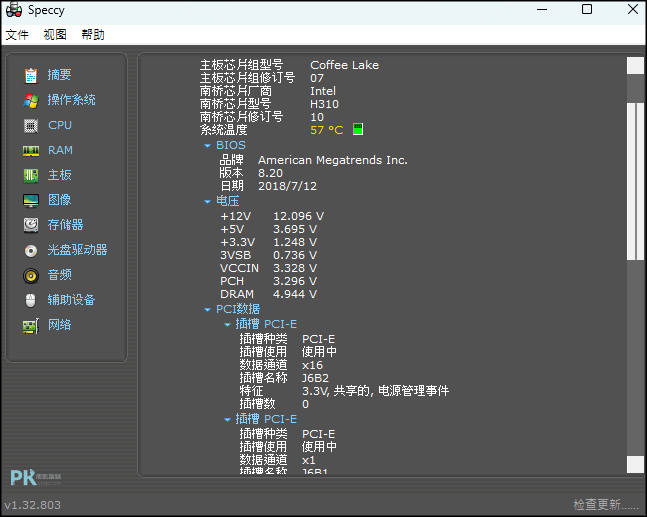Open the RAM section label

pyautogui.click(x=60, y=150)
